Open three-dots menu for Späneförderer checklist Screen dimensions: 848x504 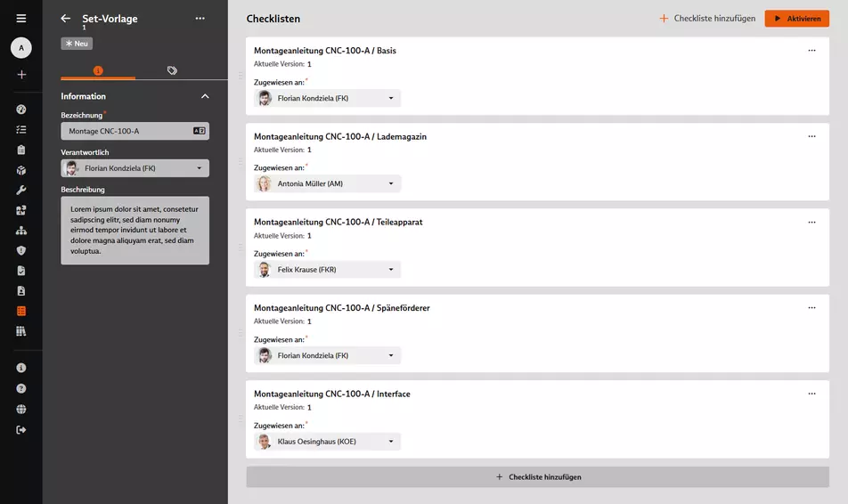point(811,308)
